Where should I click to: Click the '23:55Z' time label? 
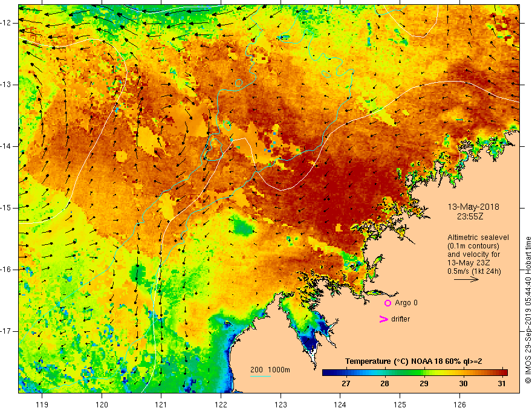coord(470,216)
